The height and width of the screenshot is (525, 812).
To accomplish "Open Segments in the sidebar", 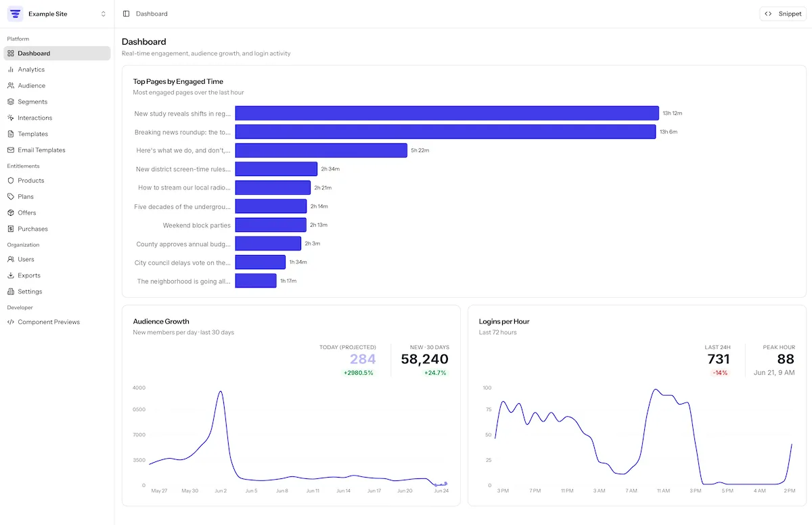I will click(x=57, y=101).
